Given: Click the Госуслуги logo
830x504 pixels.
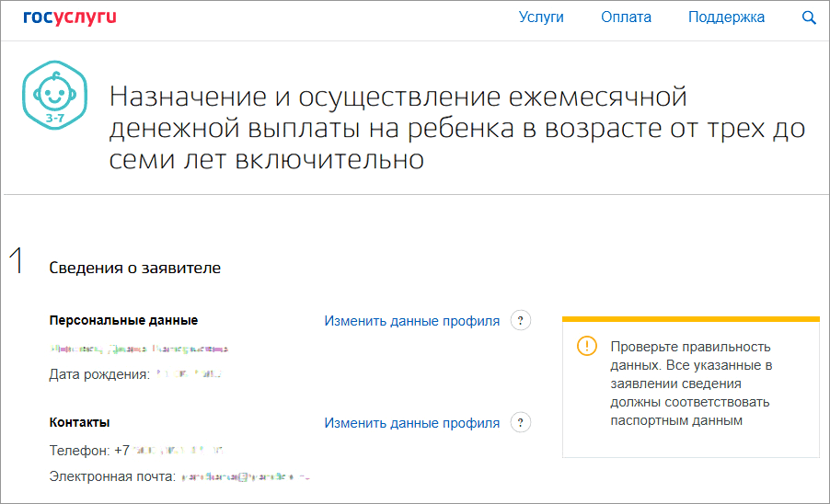Looking at the screenshot, I should (69, 17).
